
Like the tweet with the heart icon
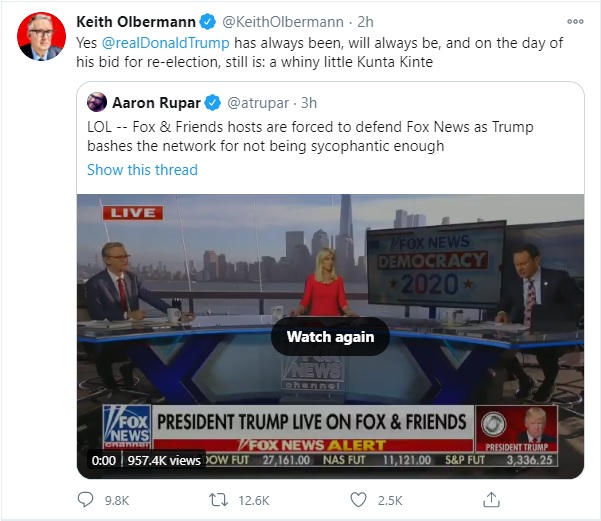click(358, 501)
